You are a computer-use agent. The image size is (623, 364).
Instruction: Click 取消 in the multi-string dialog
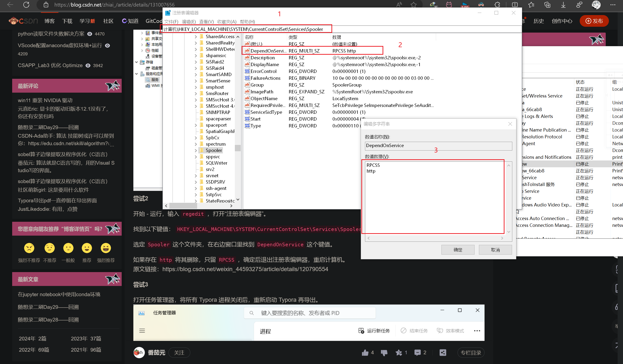click(495, 250)
